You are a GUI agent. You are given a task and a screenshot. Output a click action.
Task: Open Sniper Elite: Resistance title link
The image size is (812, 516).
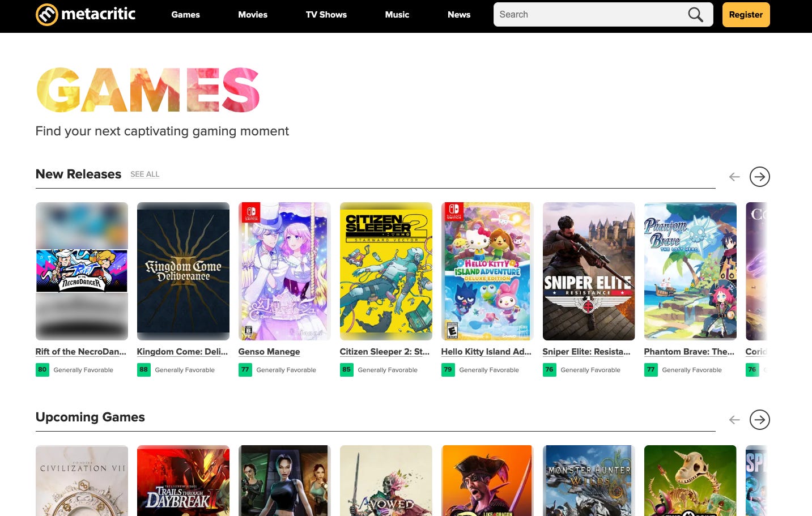(x=586, y=352)
